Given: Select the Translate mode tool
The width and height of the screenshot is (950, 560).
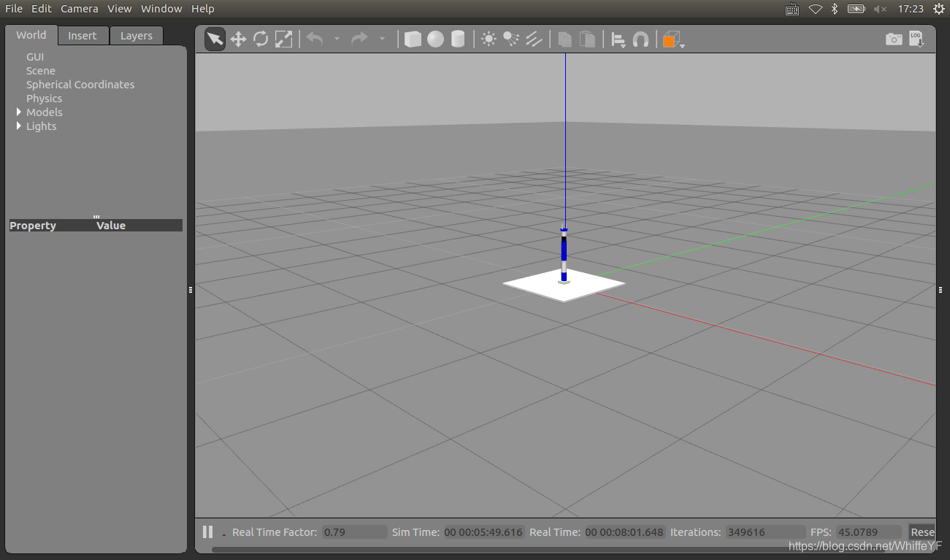Looking at the screenshot, I should 238,39.
